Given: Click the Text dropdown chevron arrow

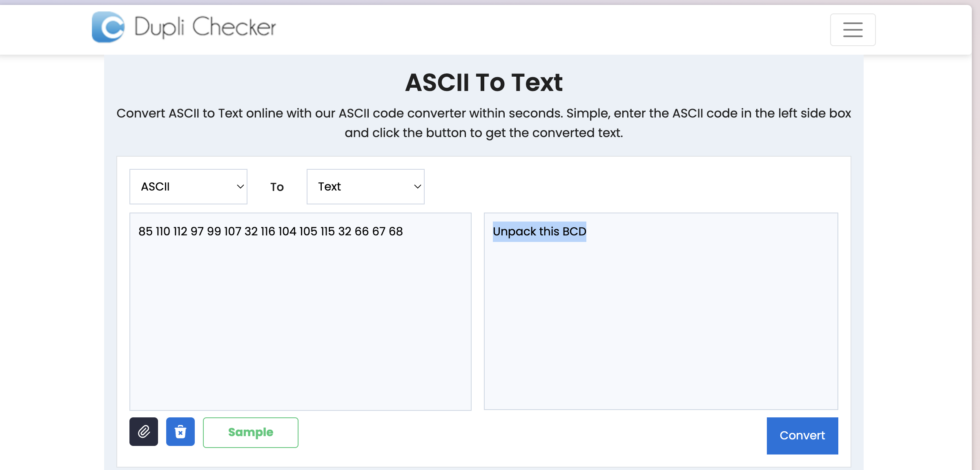Looking at the screenshot, I should coord(417,186).
